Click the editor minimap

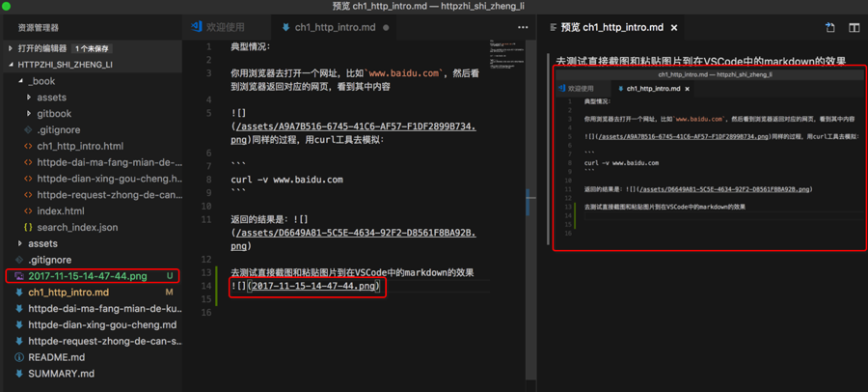[x=506, y=55]
